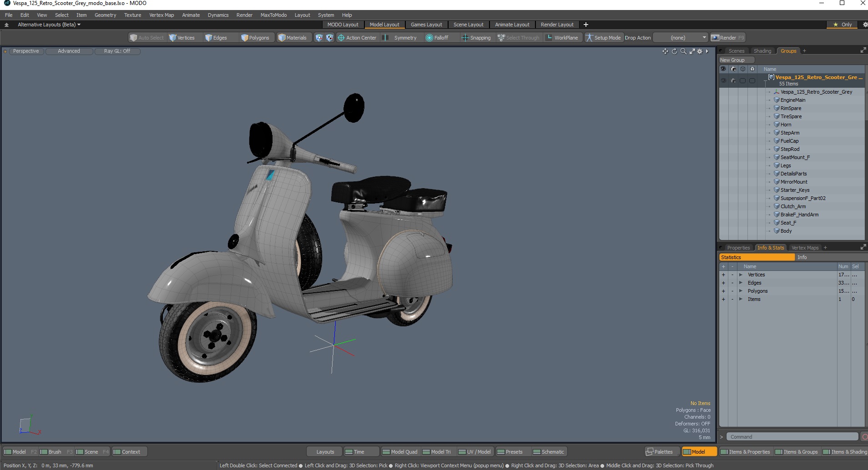Toggle Setup Mode
The height and width of the screenshot is (470, 868).
point(603,38)
